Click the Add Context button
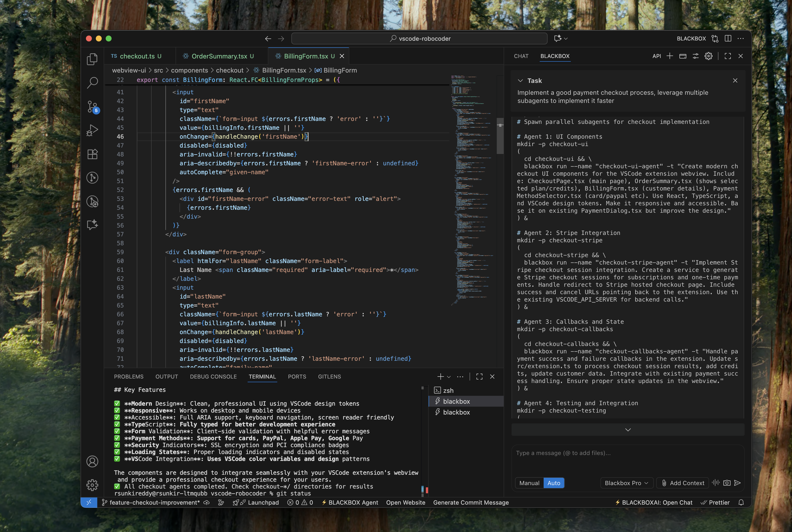Screen dimensions: 792x532 (683, 483)
